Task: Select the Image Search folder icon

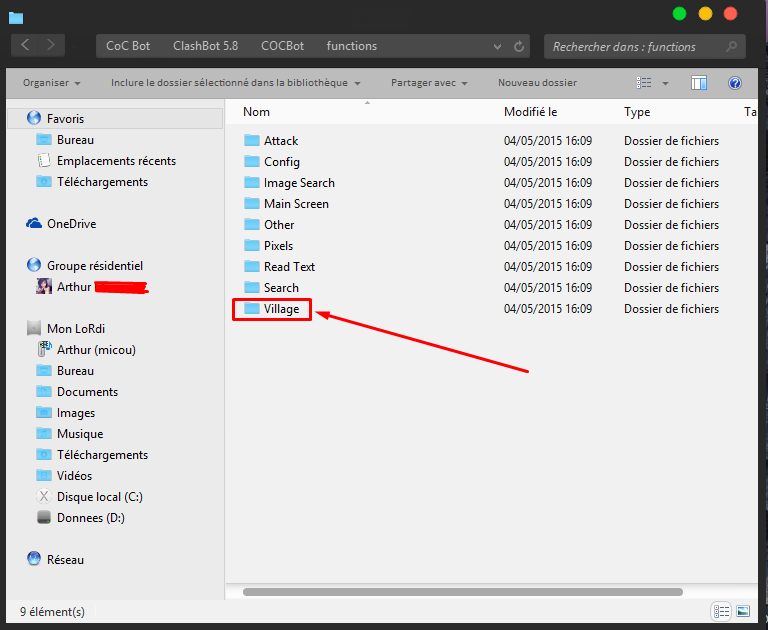Action: (x=252, y=183)
